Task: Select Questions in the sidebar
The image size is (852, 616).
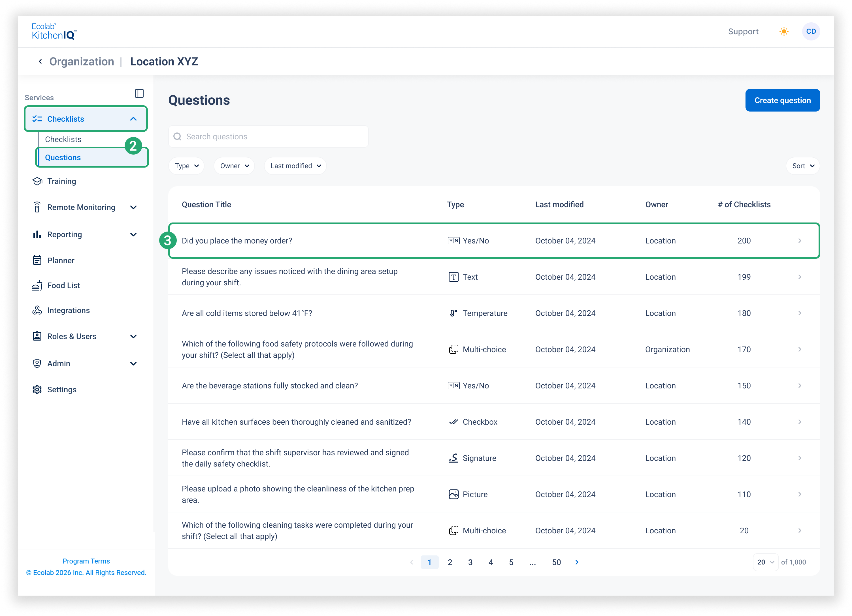Action: [x=92, y=158]
